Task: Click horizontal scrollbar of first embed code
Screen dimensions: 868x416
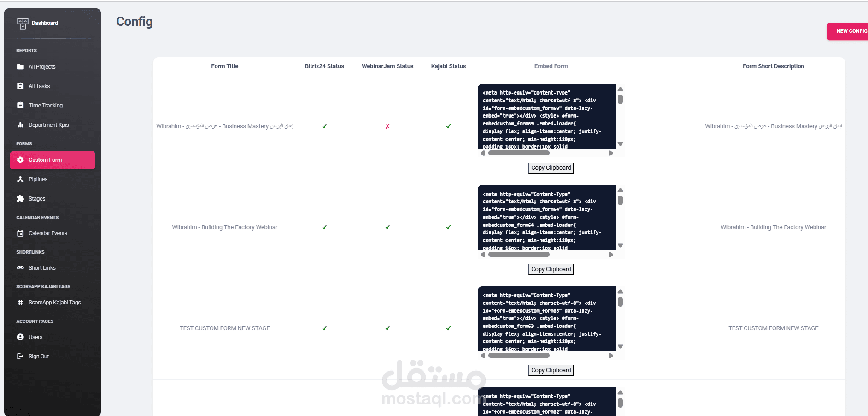Action: pyautogui.click(x=519, y=153)
